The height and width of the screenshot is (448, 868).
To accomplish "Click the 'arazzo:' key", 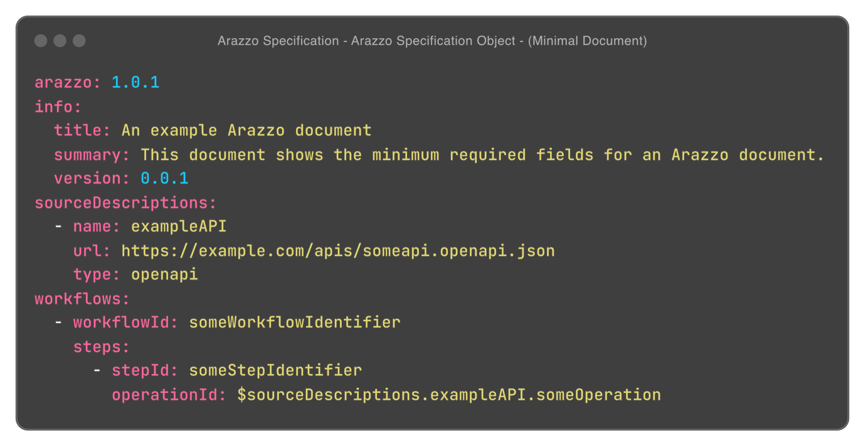I will pos(68,83).
